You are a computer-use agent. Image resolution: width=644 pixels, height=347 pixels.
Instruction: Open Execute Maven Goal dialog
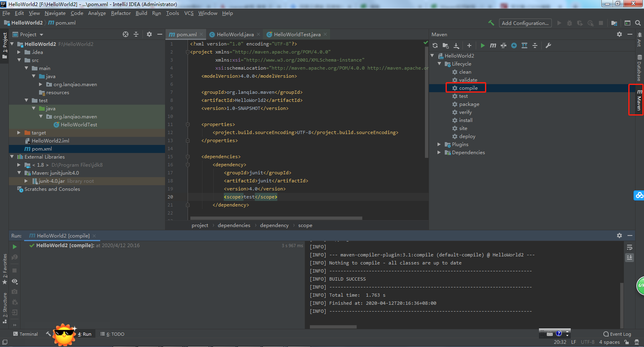pyautogui.click(x=493, y=45)
